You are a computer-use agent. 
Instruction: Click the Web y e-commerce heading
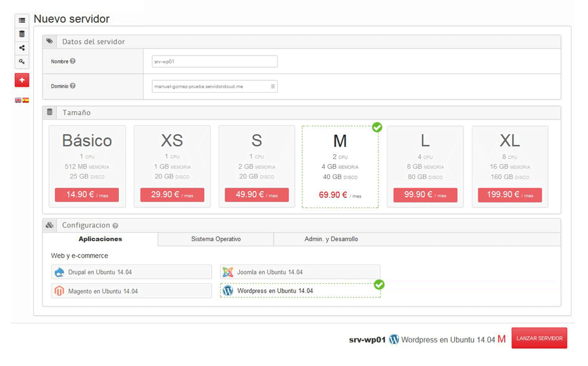[x=80, y=256]
